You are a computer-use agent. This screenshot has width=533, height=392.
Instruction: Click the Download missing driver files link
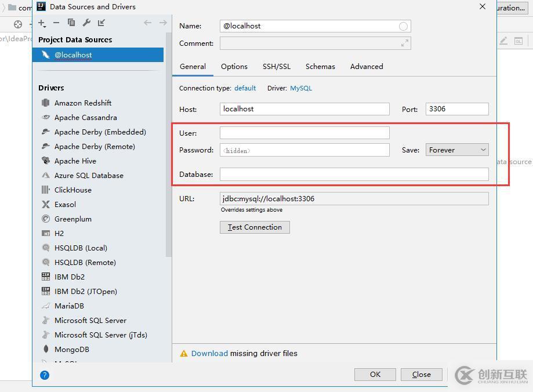[209, 353]
